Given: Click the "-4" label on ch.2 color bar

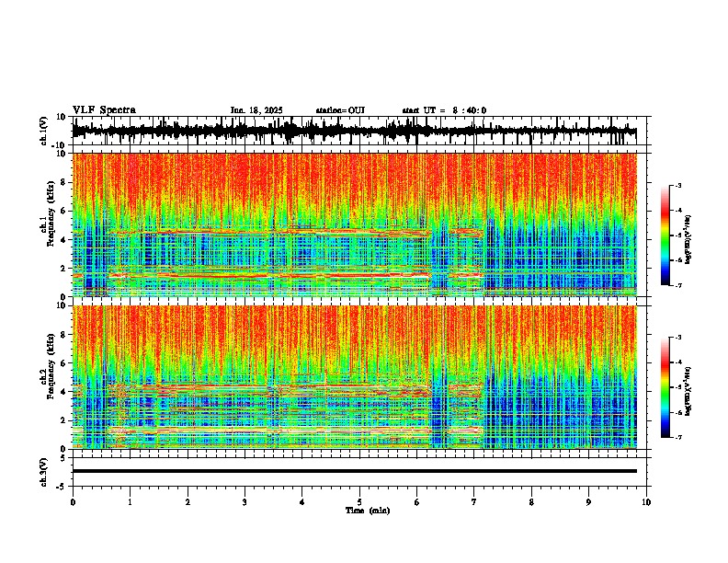Looking at the screenshot, I should click(678, 362).
